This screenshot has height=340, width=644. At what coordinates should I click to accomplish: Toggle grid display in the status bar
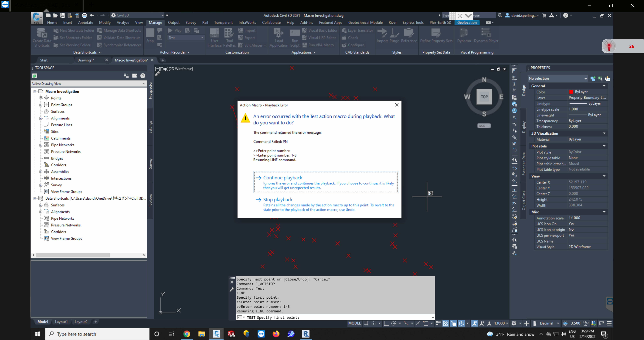(366, 323)
